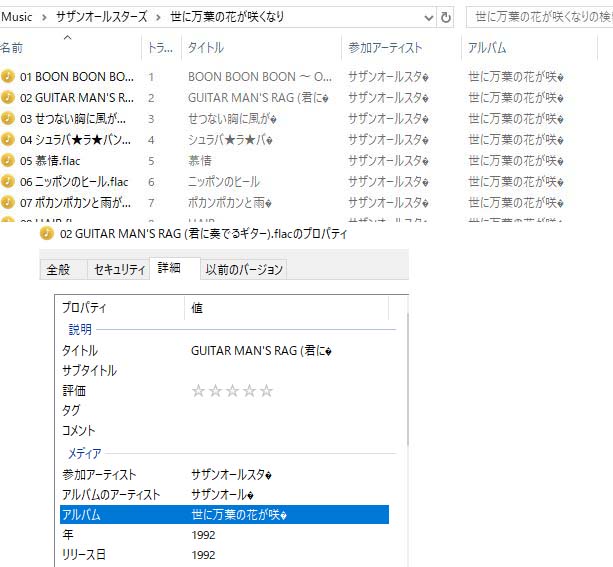Open address bar history dropdown chevron
613x567 pixels.
click(x=429, y=18)
